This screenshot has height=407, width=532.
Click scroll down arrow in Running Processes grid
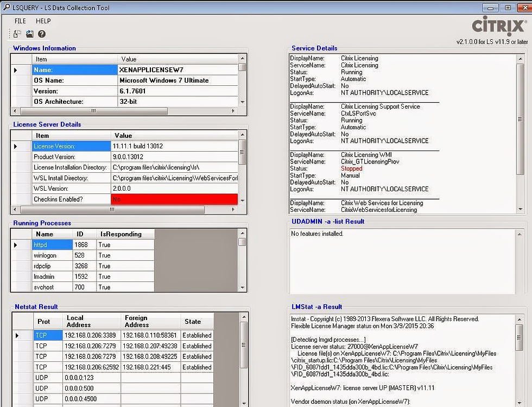[242, 287]
